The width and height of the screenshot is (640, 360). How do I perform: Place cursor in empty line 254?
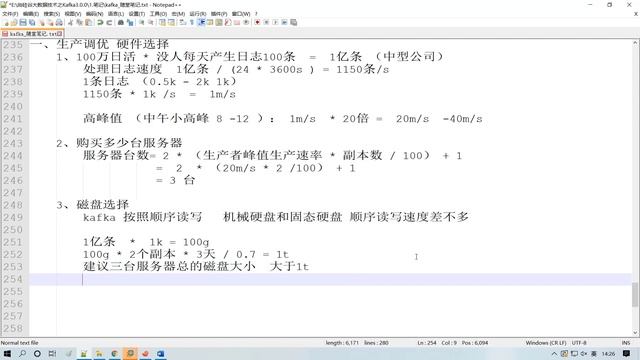[x=331, y=279]
